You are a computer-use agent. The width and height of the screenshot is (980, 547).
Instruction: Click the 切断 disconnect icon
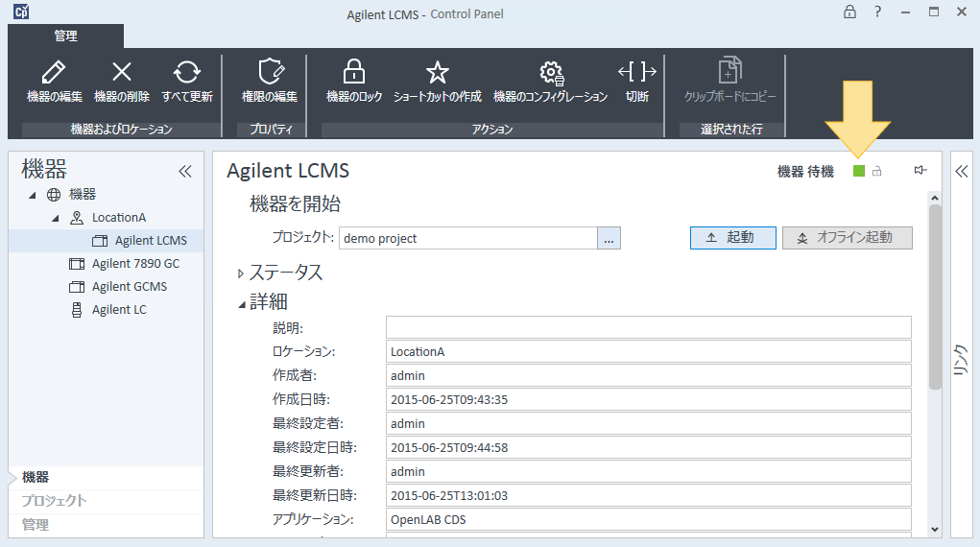637,72
